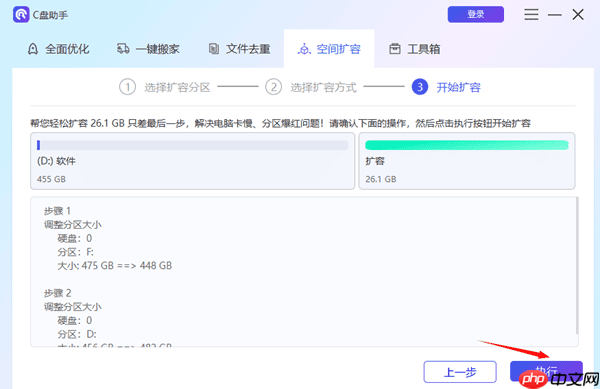Click the expansion icon on 空间扩容 tab
The height and width of the screenshot is (389, 600).
[304, 49]
